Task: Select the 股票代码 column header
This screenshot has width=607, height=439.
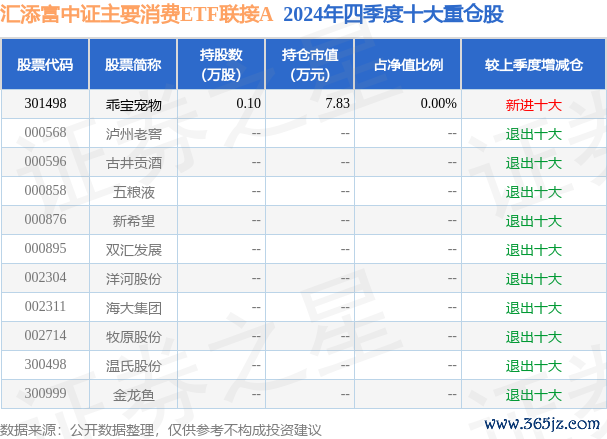Action: click(x=45, y=65)
